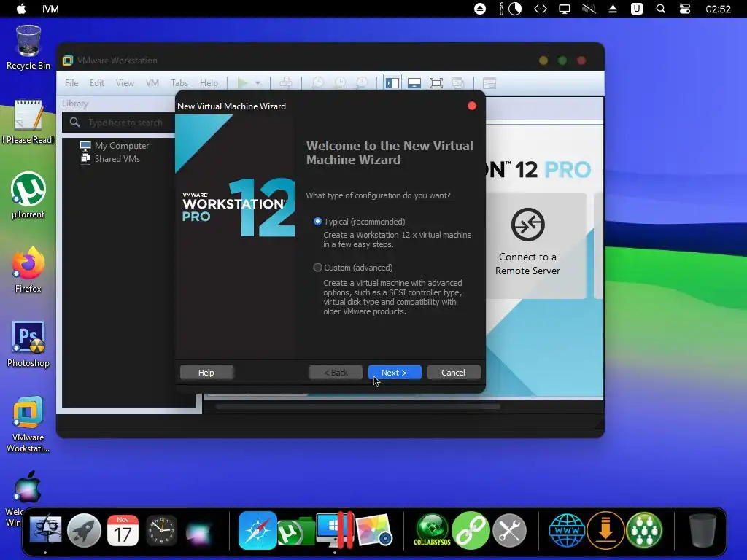This screenshot has width=747, height=560.
Task: Click the display monitor icon in menu bar
Action: coord(565,9)
